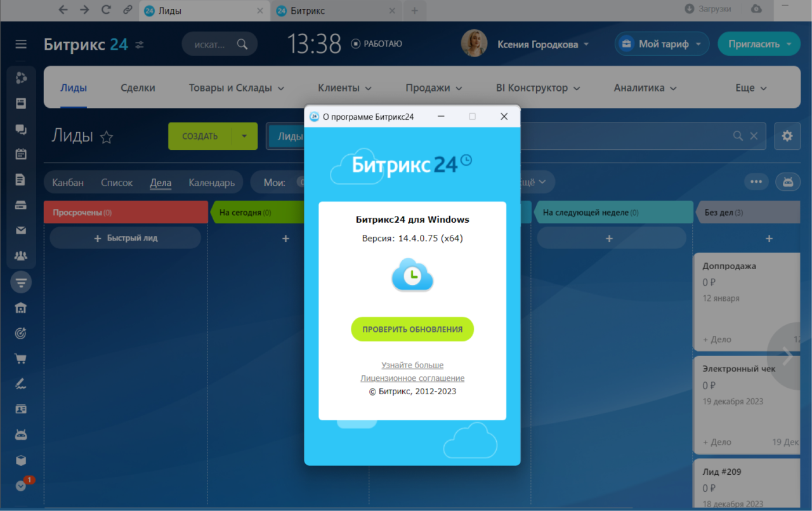The width and height of the screenshot is (812, 511).
Task: Open the warehouse building icon in sidebar
Action: coord(21,308)
